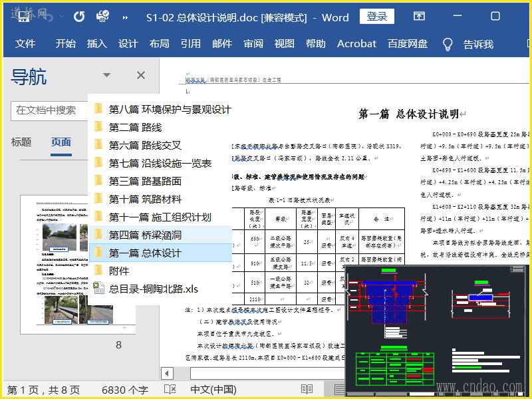Open the 百度网盘 ribbon tab
The height and width of the screenshot is (399, 532).
(408, 44)
